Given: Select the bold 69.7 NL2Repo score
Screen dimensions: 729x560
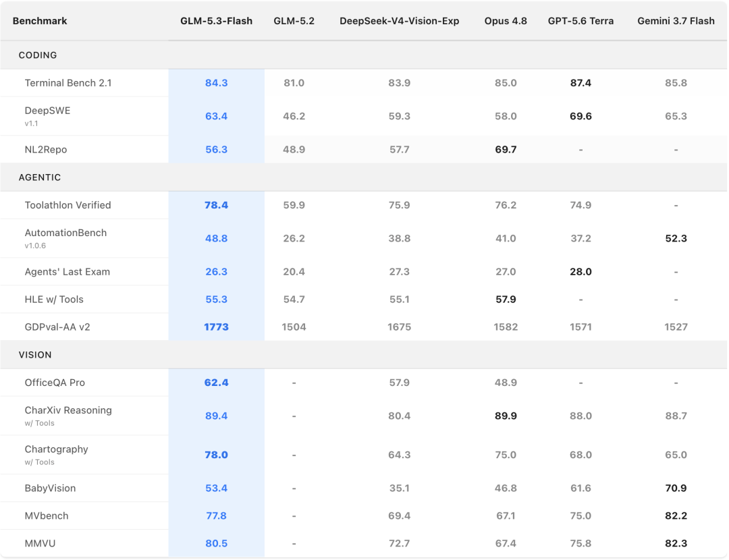Looking at the screenshot, I should 506,149.
